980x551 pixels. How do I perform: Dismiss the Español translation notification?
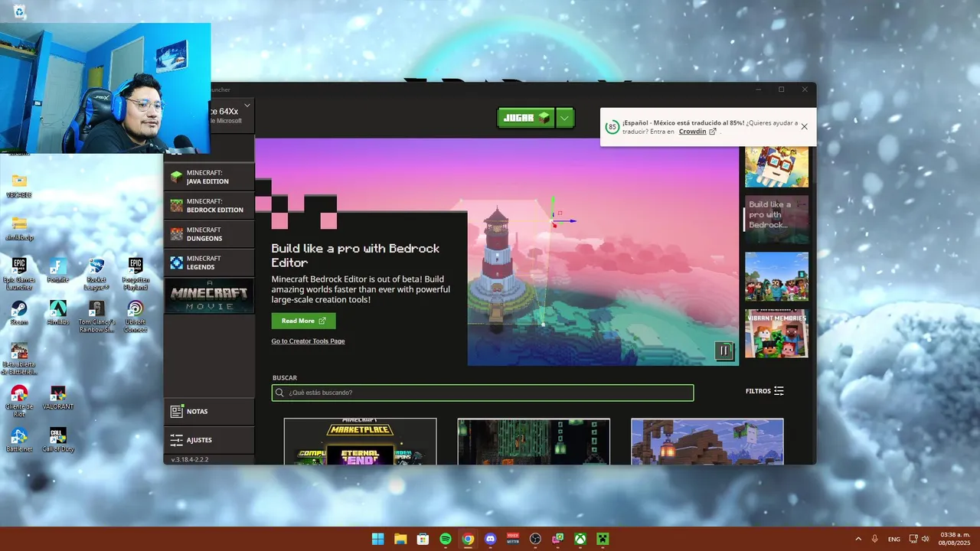[x=804, y=127]
